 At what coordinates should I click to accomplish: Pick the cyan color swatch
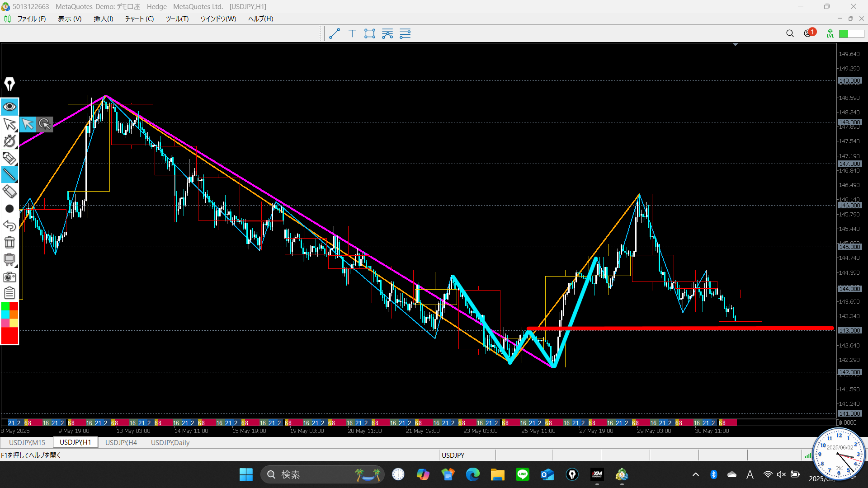(x=5, y=314)
